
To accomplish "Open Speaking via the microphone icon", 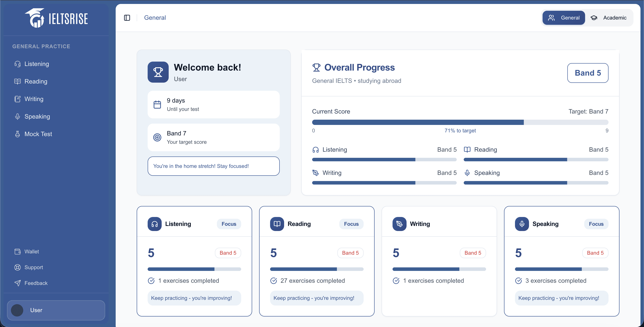I will pos(17,116).
